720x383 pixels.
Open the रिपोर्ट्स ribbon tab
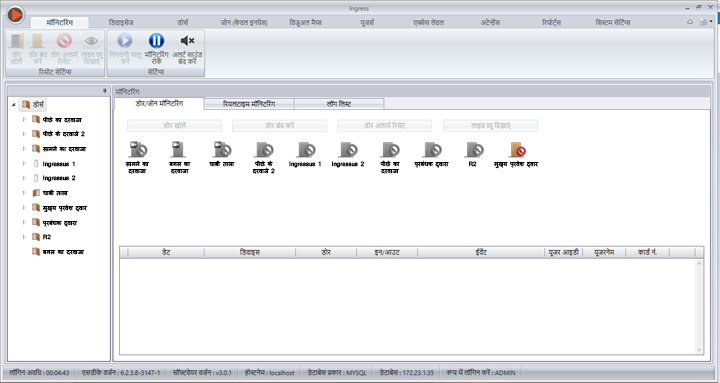(x=551, y=22)
